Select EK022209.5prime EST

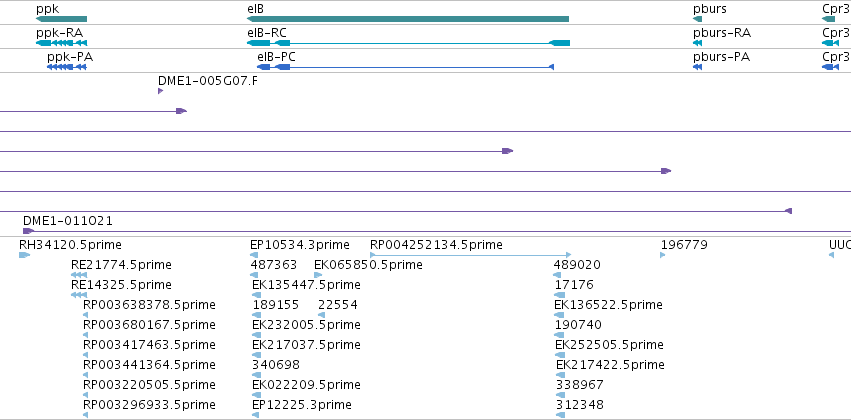click(306, 385)
